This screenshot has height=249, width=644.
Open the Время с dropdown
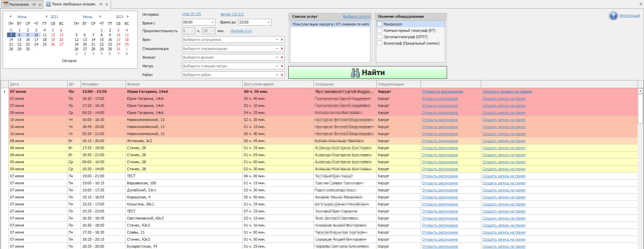click(x=212, y=22)
